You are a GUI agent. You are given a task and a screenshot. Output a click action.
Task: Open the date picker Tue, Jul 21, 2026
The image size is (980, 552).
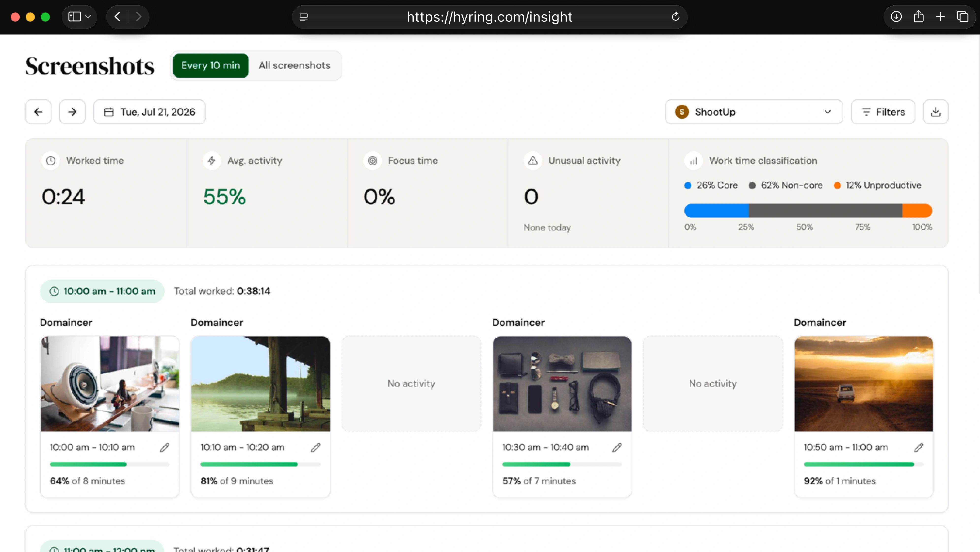[149, 112]
